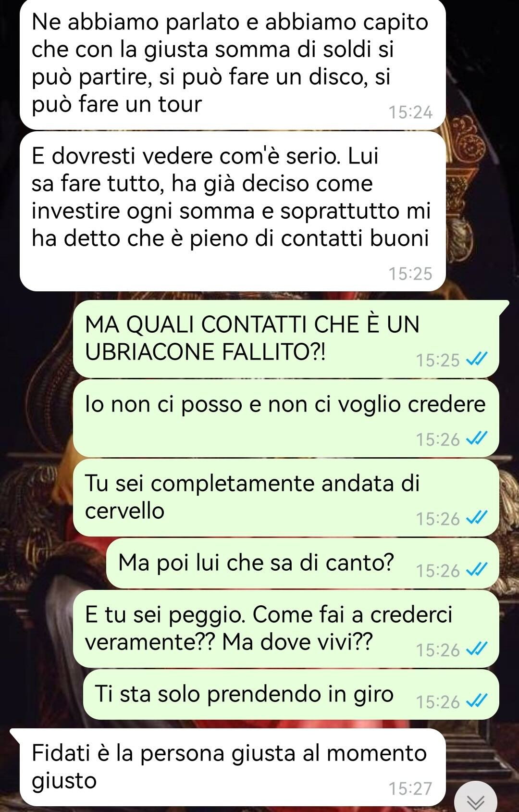The width and height of the screenshot is (519, 812).
Task: Tap 'Ti sta solo prendendo in giro' bubble
Action: (291, 694)
